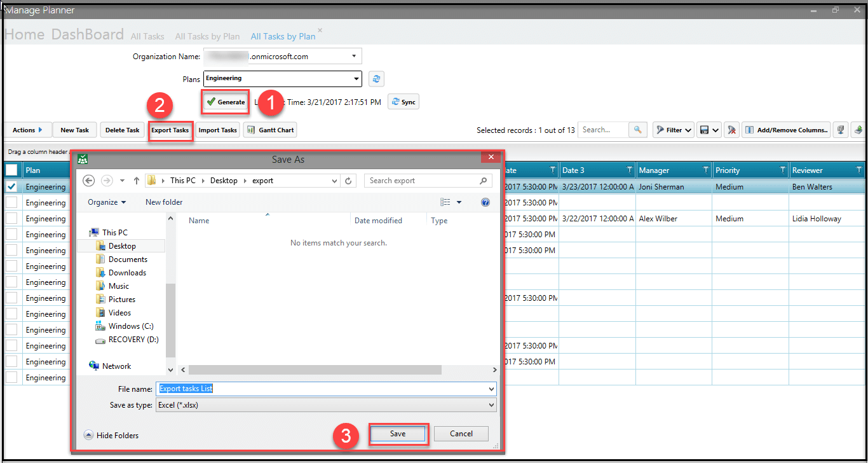868x463 pixels.
Task: Click the Date modified column header
Action: pos(378,221)
